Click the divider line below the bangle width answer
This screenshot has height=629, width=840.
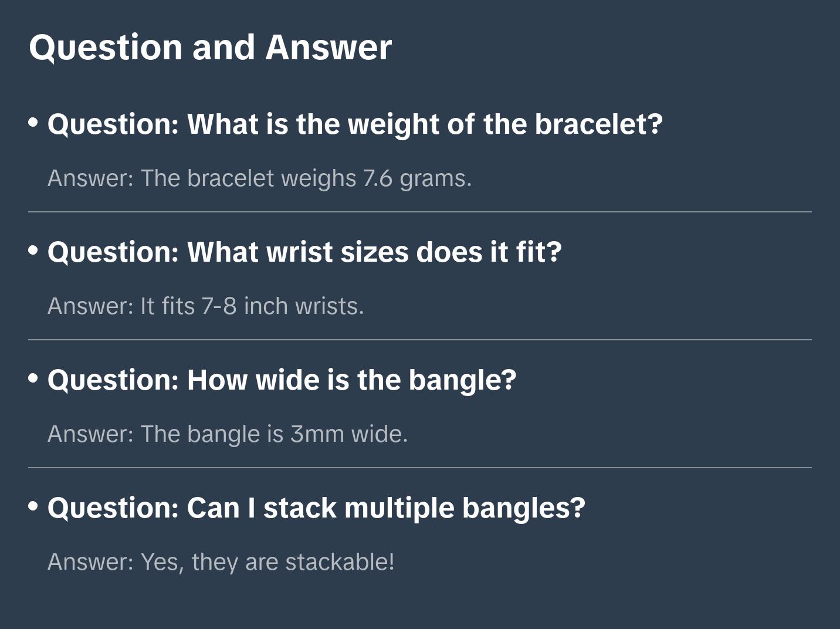420,468
